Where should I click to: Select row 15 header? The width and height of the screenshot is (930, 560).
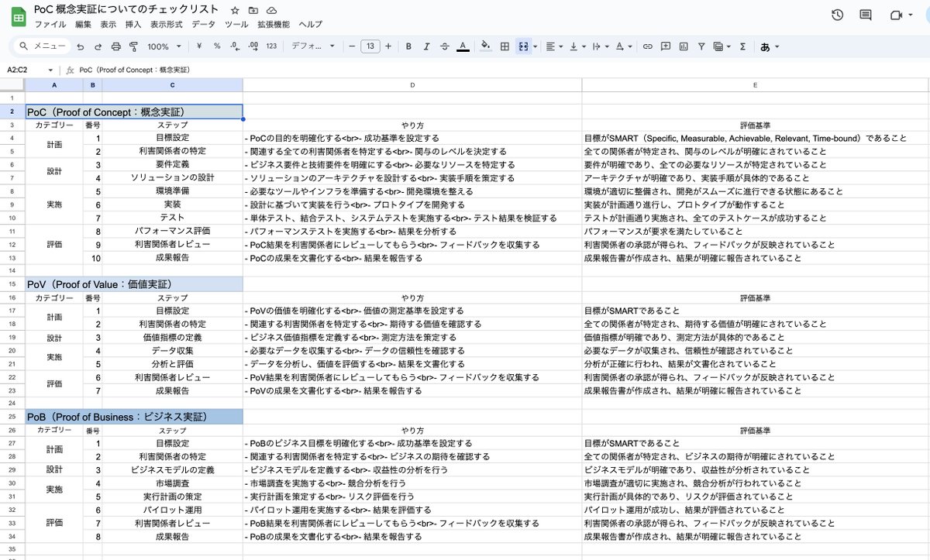point(12,284)
